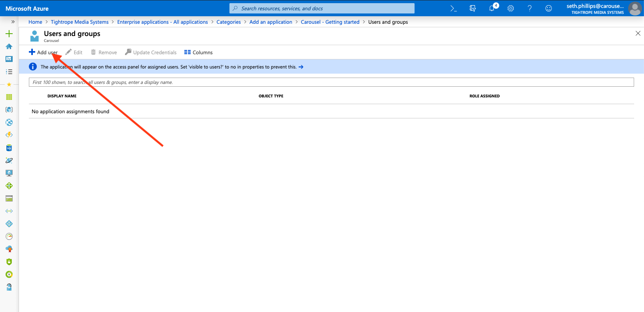Open Help and support person icon
The height and width of the screenshot is (312, 644).
click(9, 287)
